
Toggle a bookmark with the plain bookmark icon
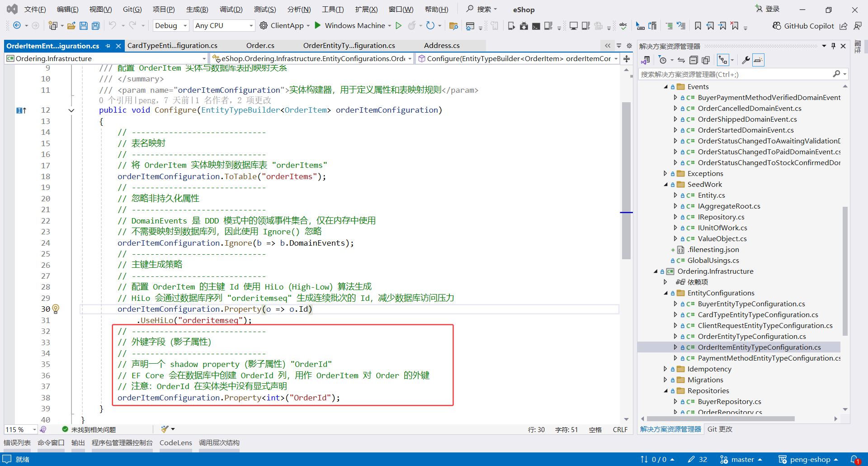(x=698, y=26)
